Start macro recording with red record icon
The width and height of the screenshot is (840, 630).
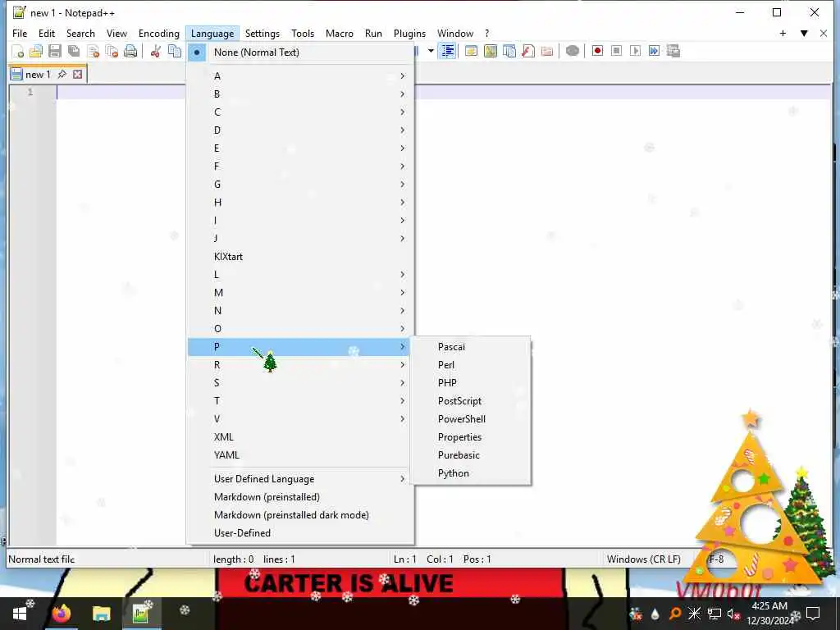(597, 52)
